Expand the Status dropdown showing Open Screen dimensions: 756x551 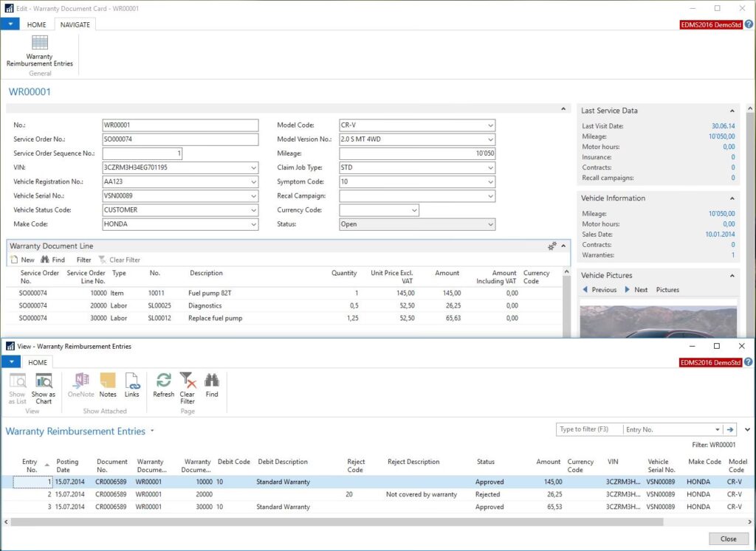click(491, 225)
